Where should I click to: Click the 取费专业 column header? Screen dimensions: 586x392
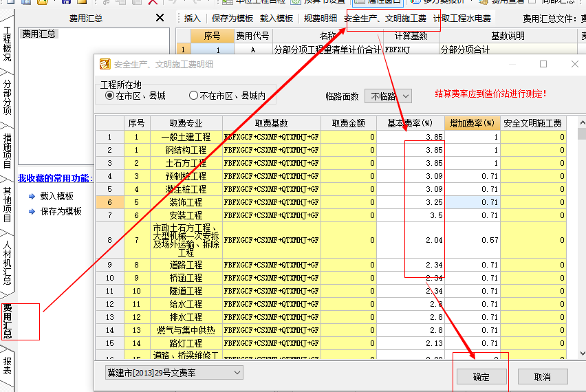(x=186, y=123)
